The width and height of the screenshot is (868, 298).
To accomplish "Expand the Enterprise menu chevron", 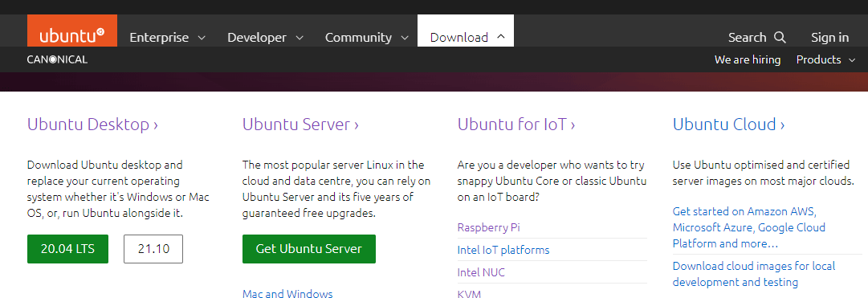I will click(x=202, y=38).
